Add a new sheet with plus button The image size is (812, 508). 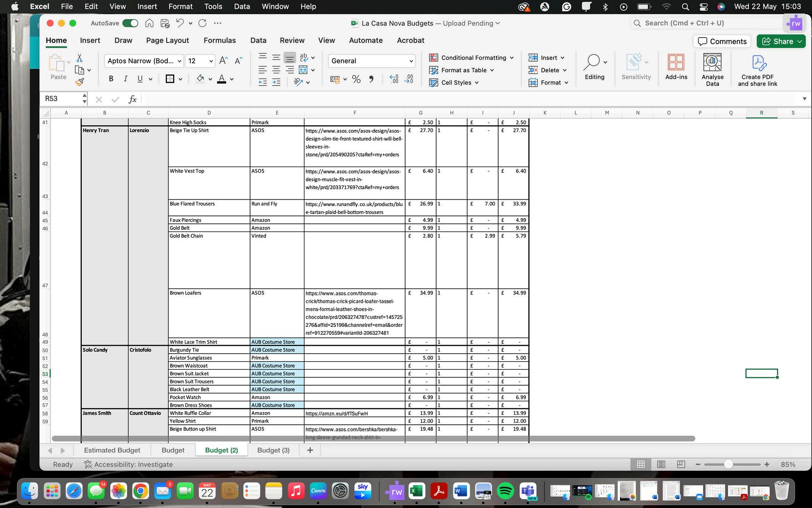310,450
